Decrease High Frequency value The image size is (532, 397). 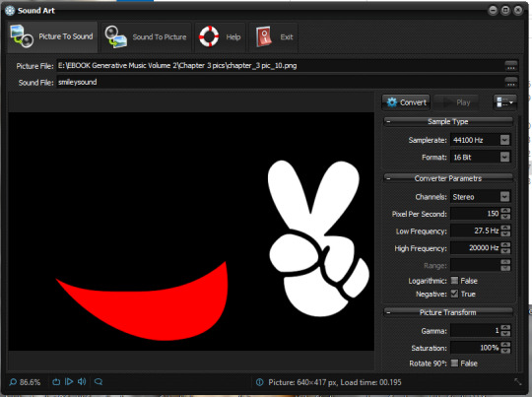[505, 251]
